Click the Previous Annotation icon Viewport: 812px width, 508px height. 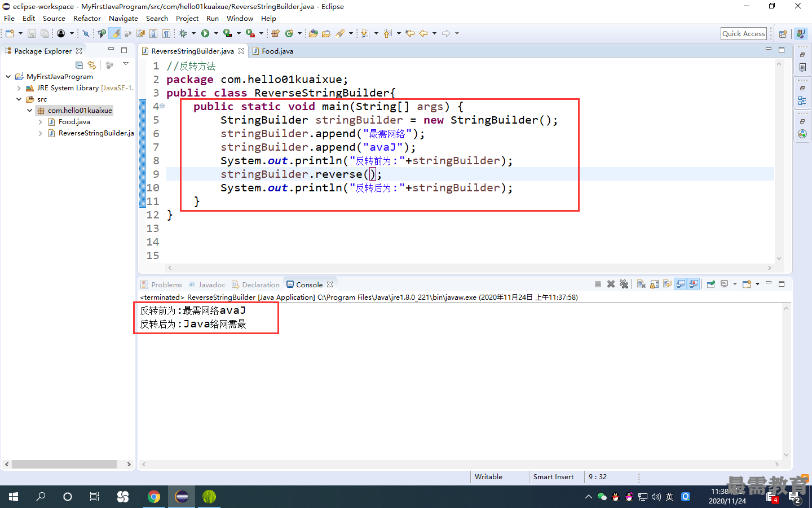tap(387, 33)
